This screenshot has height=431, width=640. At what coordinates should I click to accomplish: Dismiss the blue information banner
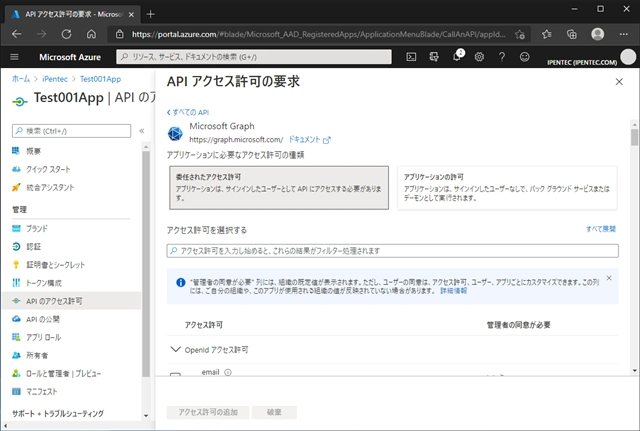click(609, 278)
